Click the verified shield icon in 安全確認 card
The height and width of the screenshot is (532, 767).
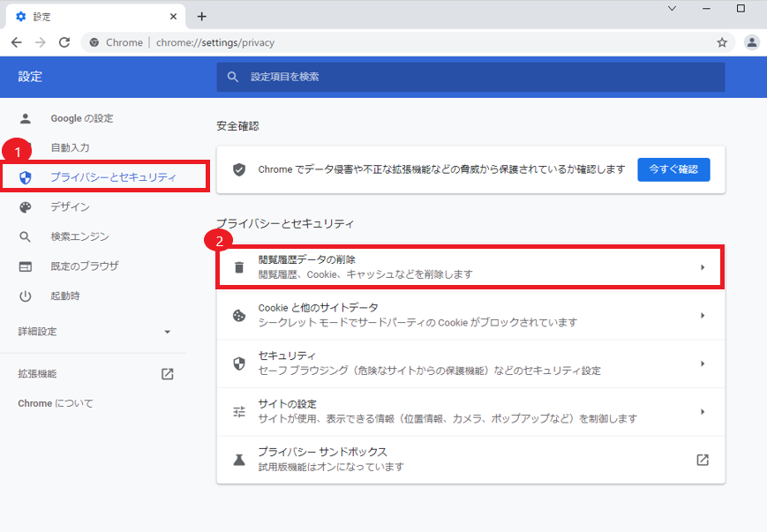(239, 169)
